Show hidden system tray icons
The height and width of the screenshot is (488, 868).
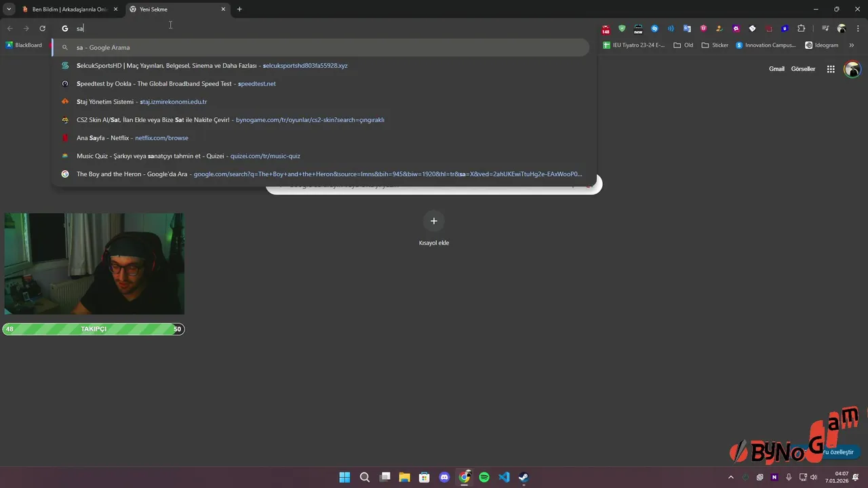click(730, 477)
